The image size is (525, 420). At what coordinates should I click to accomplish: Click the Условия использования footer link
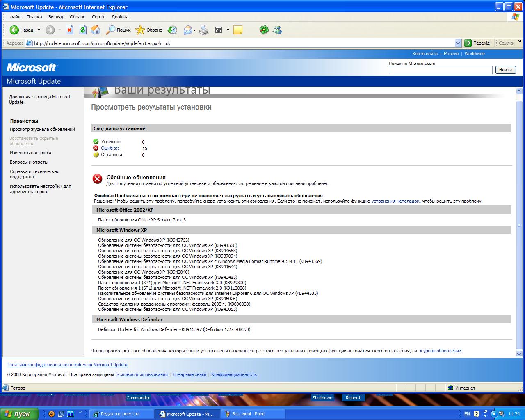[x=142, y=374]
